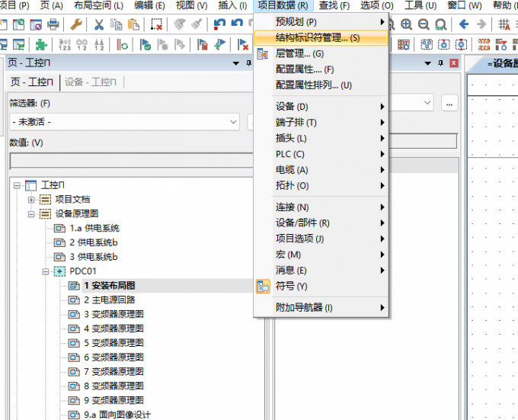Open the 页 - 工控口 panel header dropdown arrow

tap(236, 63)
